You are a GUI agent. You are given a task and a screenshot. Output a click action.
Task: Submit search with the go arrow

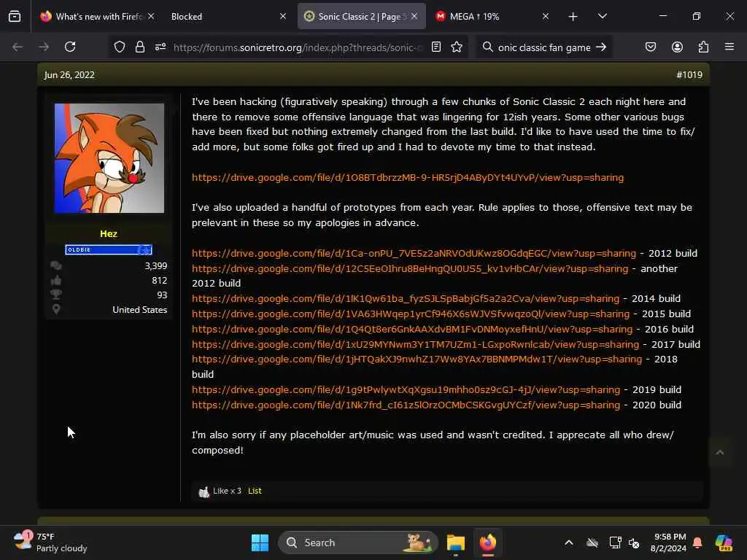[601, 47]
